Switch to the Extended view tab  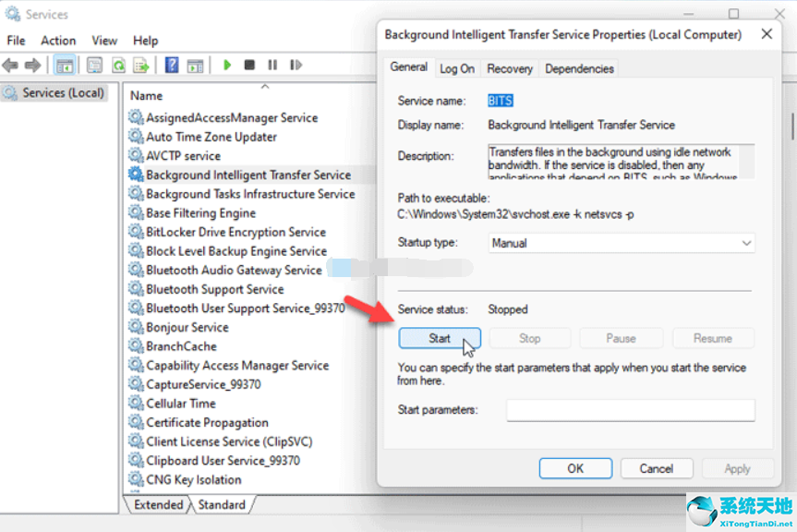pos(158,504)
